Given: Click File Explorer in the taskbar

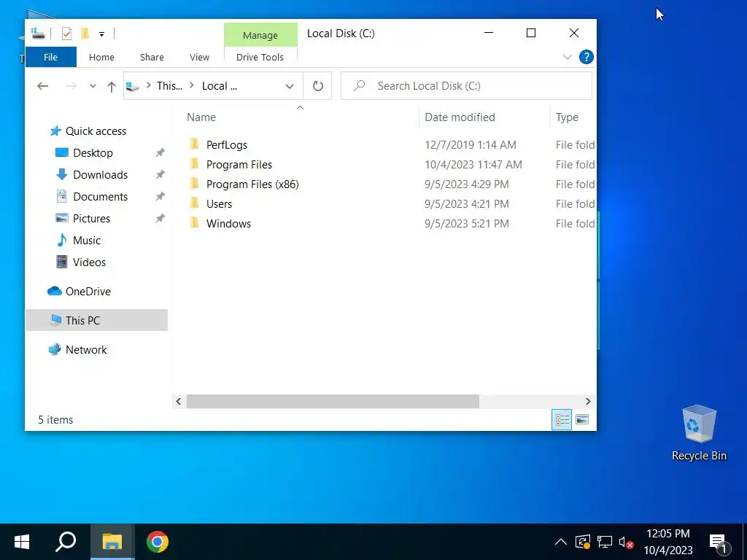Looking at the screenshot, I should 112,542.
